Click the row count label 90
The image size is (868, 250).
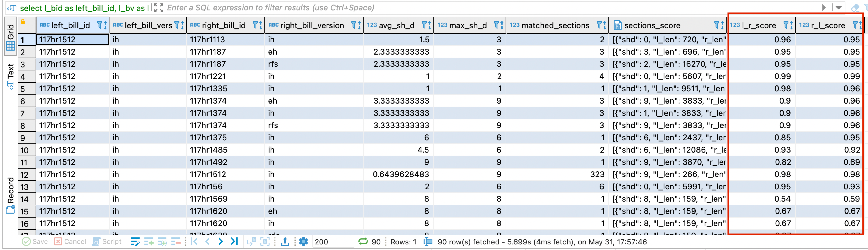point(376,242)
